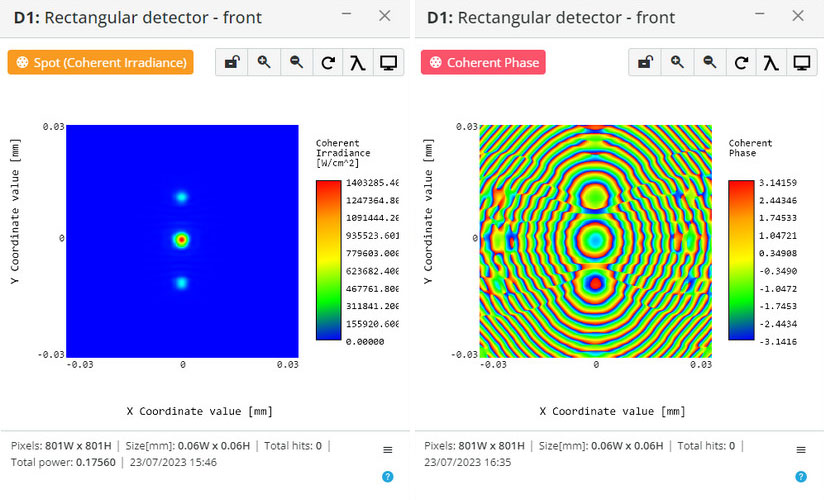The width and height of the screenshot is (824, 500).
Task: Click Total hits: 0 in the left window
Action: (x=293, y=446)
